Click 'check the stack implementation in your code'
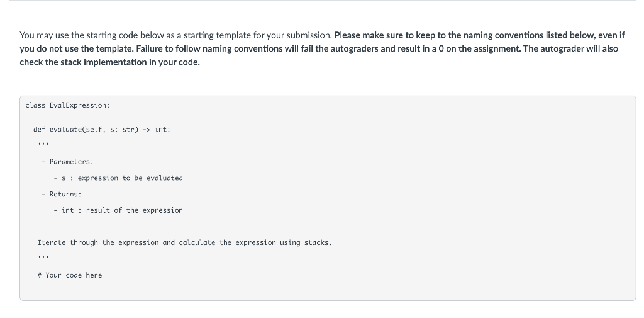 [x=109, y=62]
